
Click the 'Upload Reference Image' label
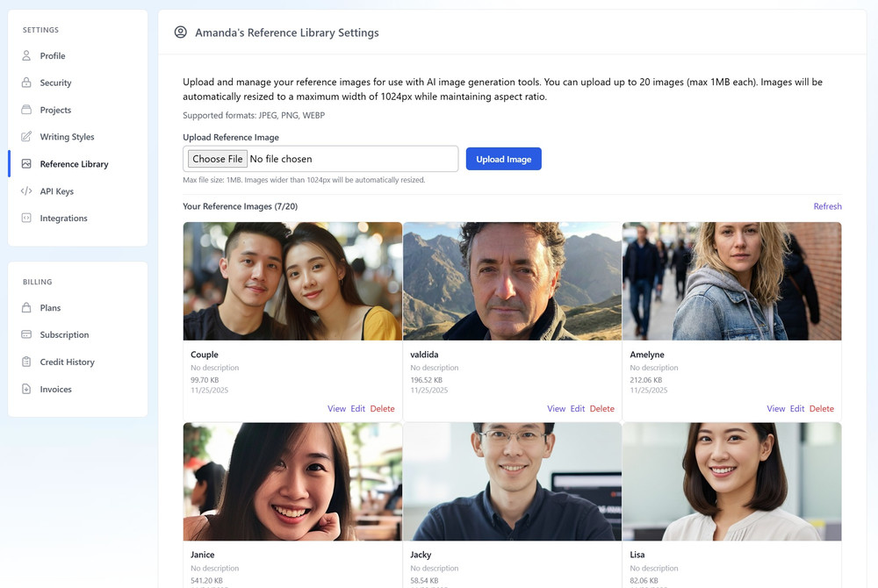(x=231, y=137)
